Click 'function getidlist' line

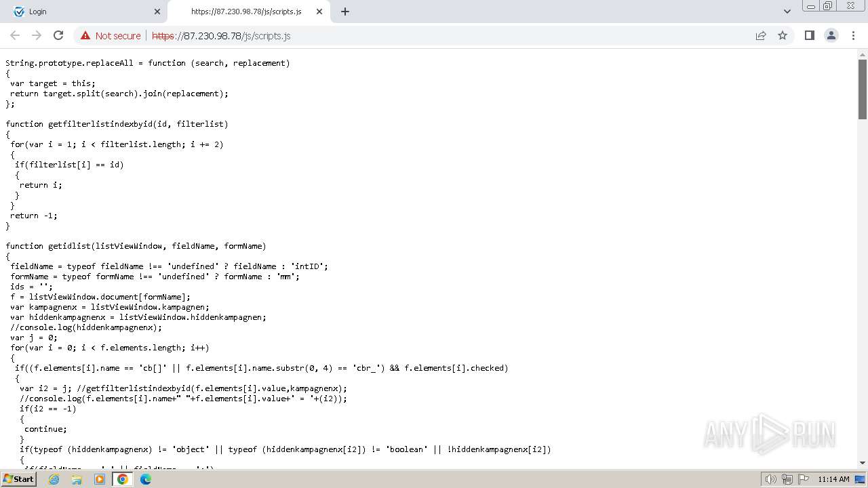136,246
